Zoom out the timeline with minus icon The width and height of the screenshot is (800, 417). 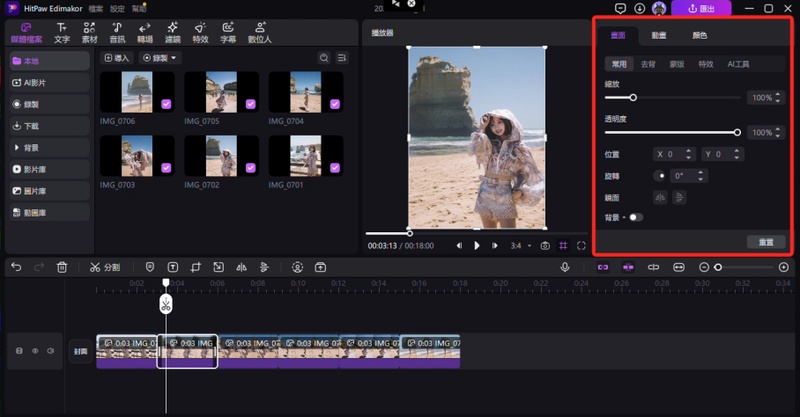[704, 267]
